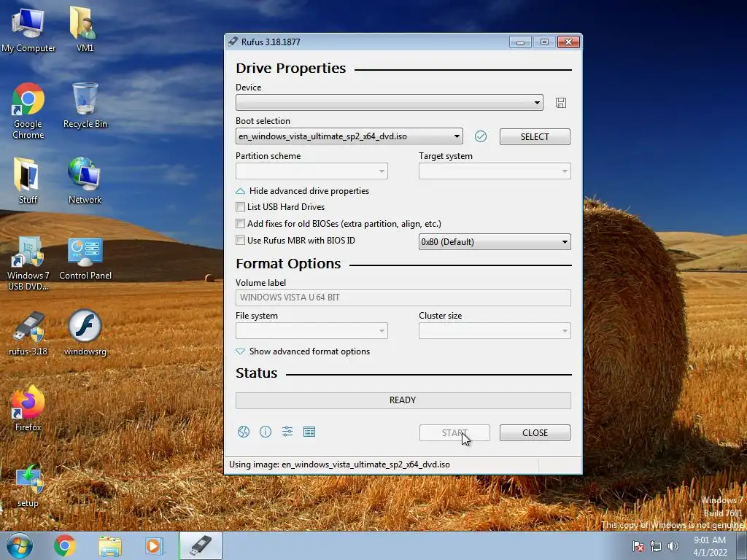Open Windows Explorer from taskbar
747x560 pixels.
pos(110,545)
